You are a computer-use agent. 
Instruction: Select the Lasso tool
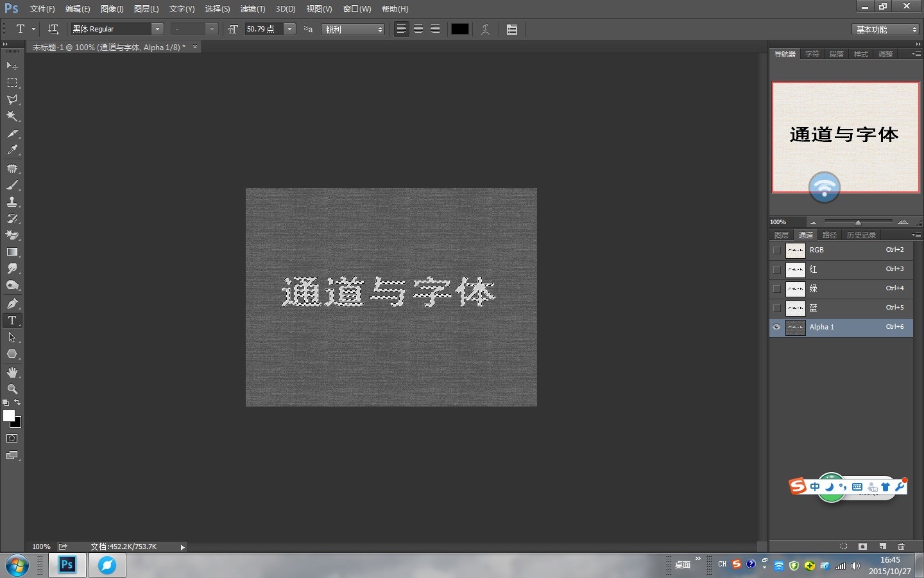12,100
